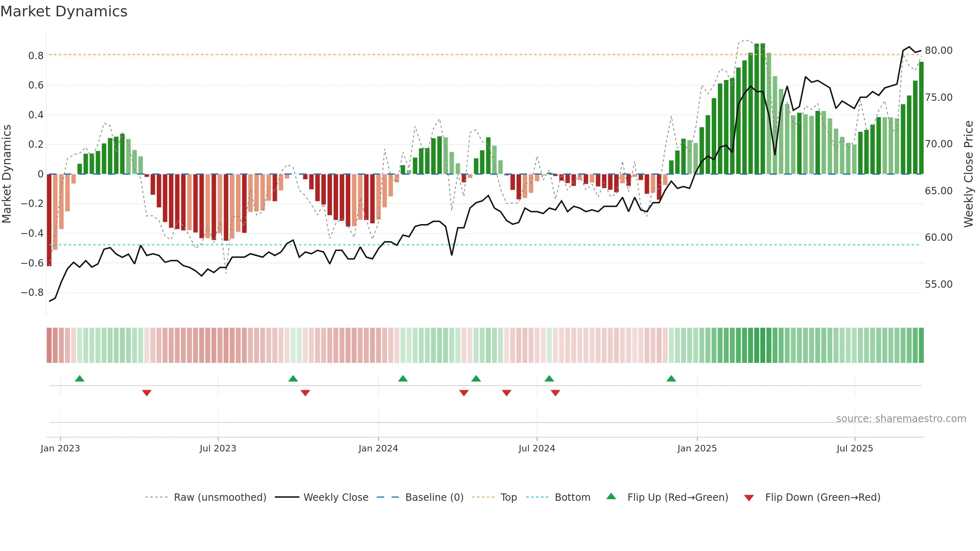Toggle the 'Bottom' legend label

click(x=572, y=497)
